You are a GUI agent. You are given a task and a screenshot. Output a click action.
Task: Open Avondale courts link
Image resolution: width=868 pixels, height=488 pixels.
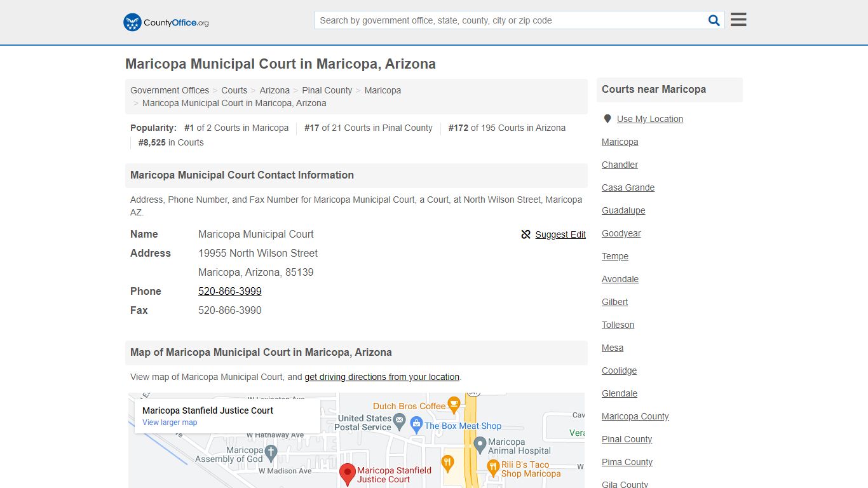tap(620, 279)
